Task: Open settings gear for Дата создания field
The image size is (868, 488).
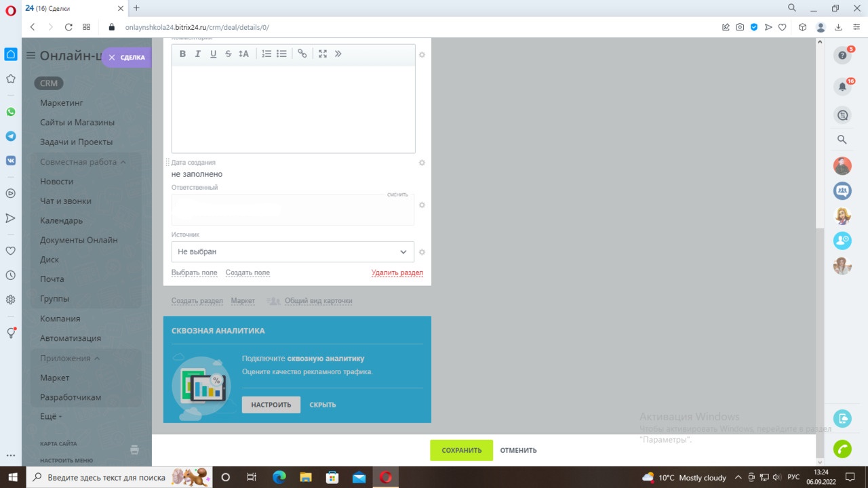Action: click(x=422, y=163)
